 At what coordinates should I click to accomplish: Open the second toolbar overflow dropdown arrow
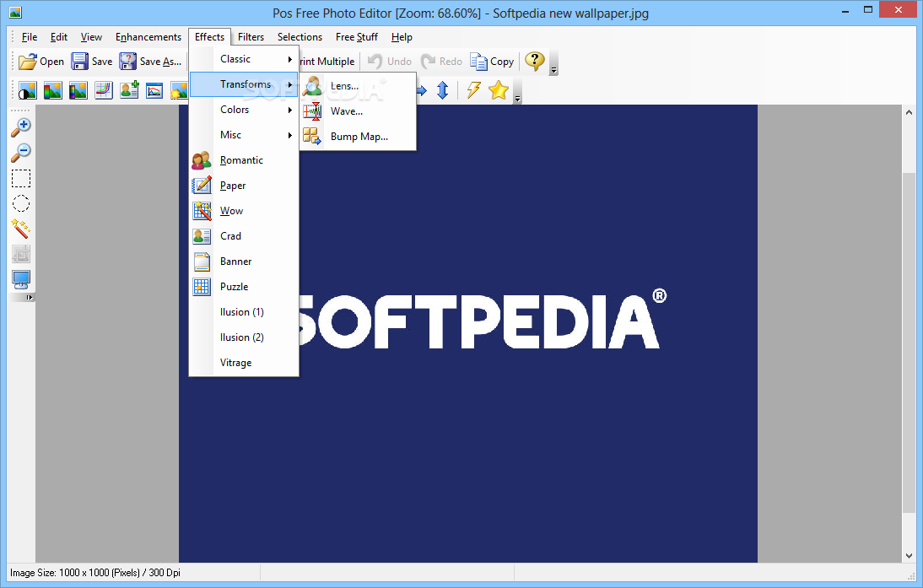pos(517,91)
